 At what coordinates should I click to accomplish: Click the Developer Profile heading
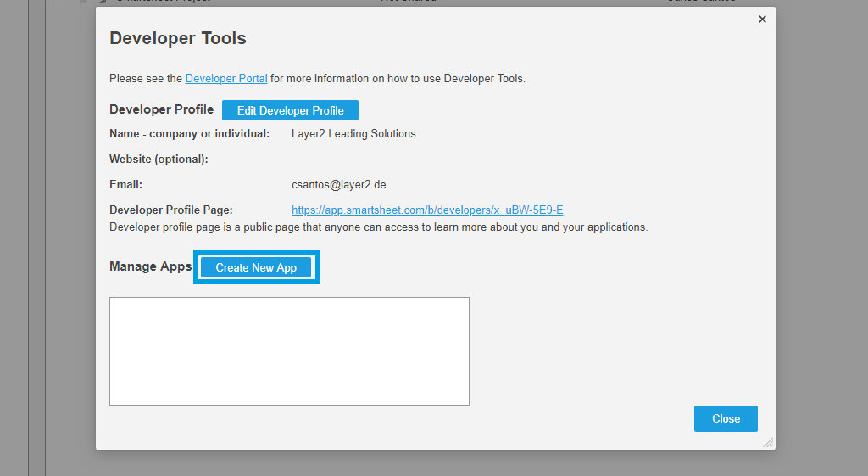[x=161, y=109]
